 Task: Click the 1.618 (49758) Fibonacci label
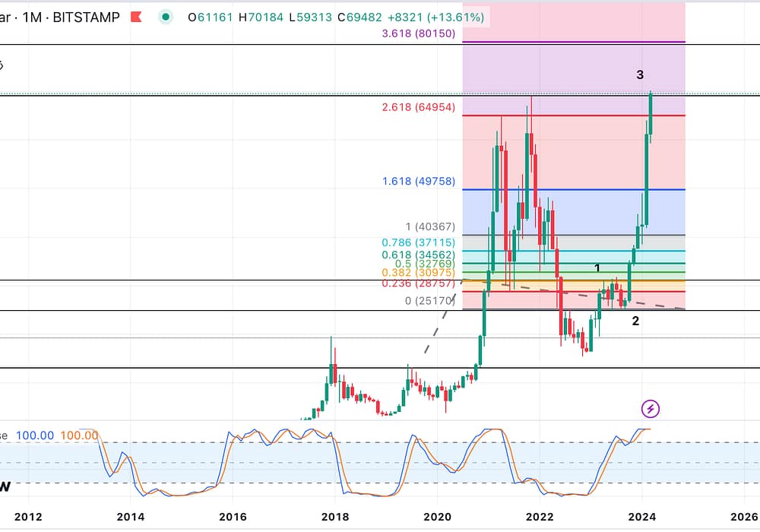(418, 182)
